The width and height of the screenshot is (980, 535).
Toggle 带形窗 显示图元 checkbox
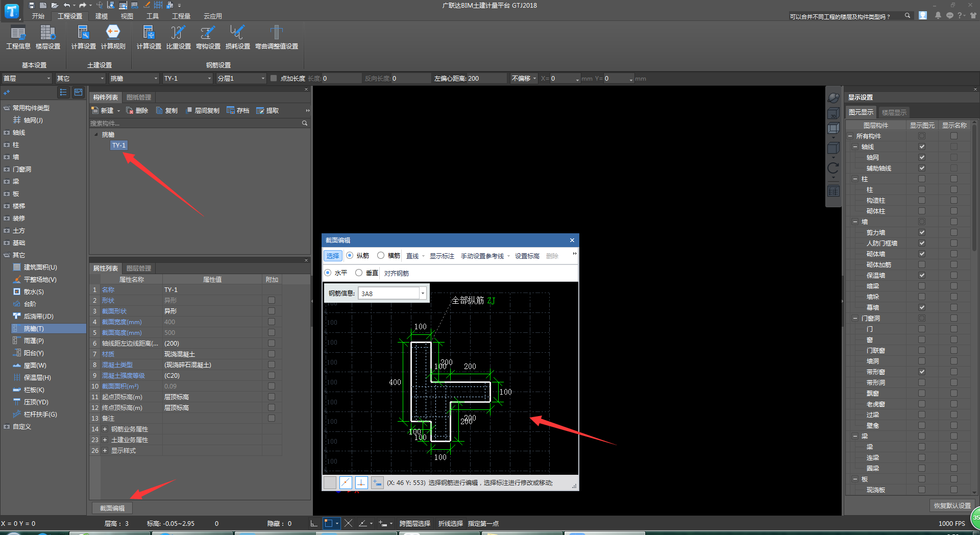[922, 372]
